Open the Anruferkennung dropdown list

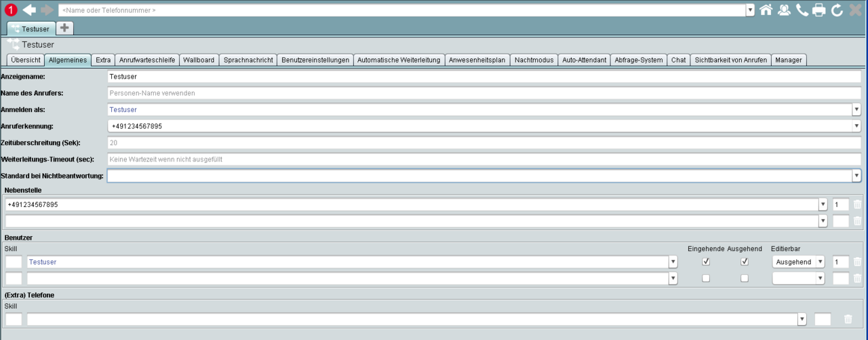point(856,126)
